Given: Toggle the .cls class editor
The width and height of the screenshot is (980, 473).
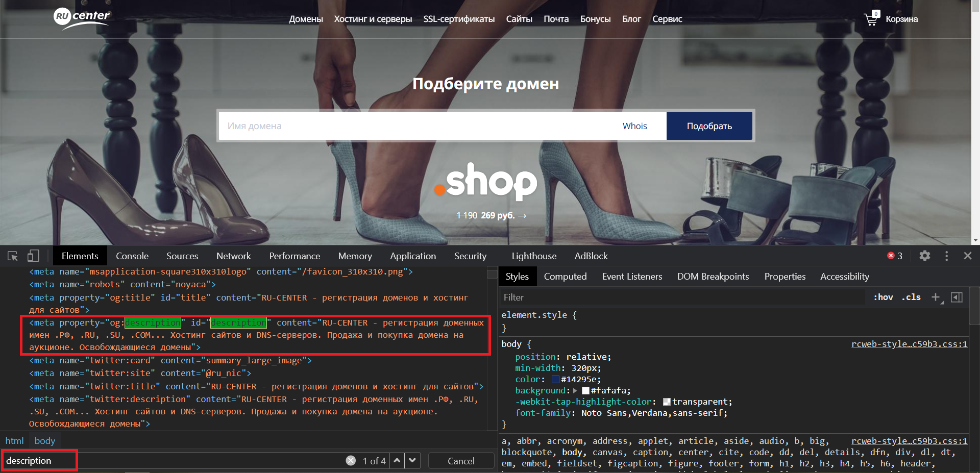Looking at the screenshot, I should click(x=911, y=297).
